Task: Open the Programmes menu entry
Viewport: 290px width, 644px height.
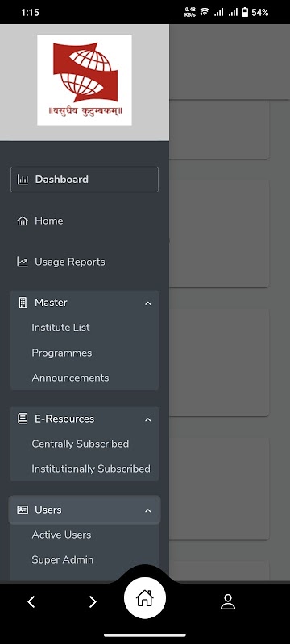Action: point(62,353)
